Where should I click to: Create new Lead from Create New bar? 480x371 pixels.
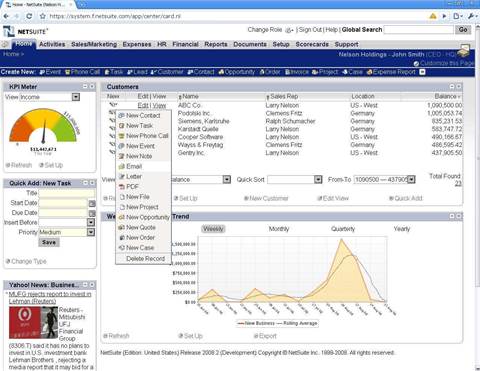137,72
